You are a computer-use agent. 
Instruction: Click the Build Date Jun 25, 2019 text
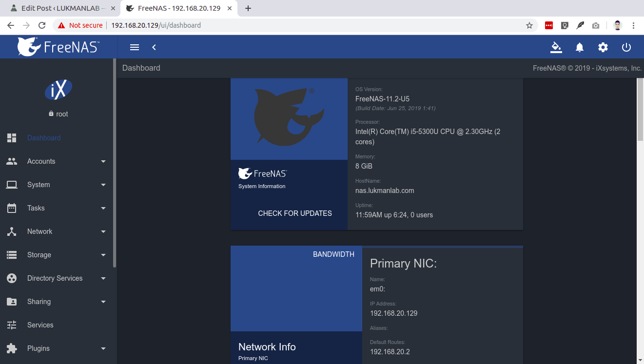pyautogui.click(x=395, y=108)
